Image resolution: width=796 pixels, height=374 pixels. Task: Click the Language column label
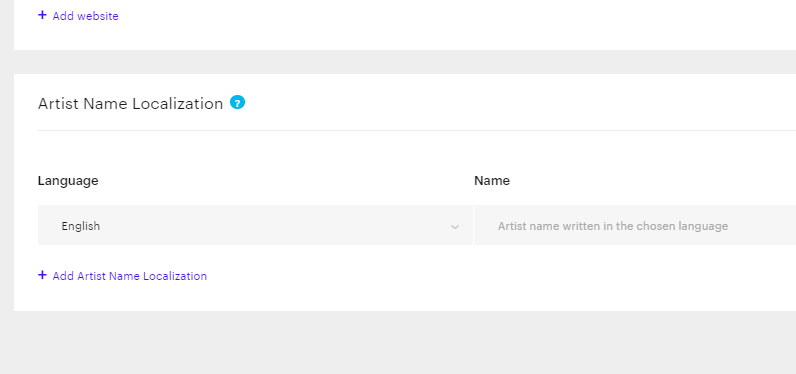68,181
